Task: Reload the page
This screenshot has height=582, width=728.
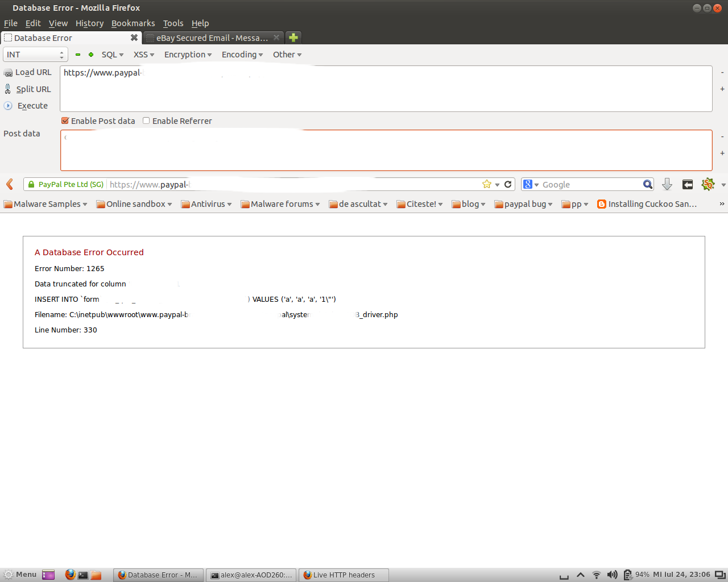Action: point(508,184)
